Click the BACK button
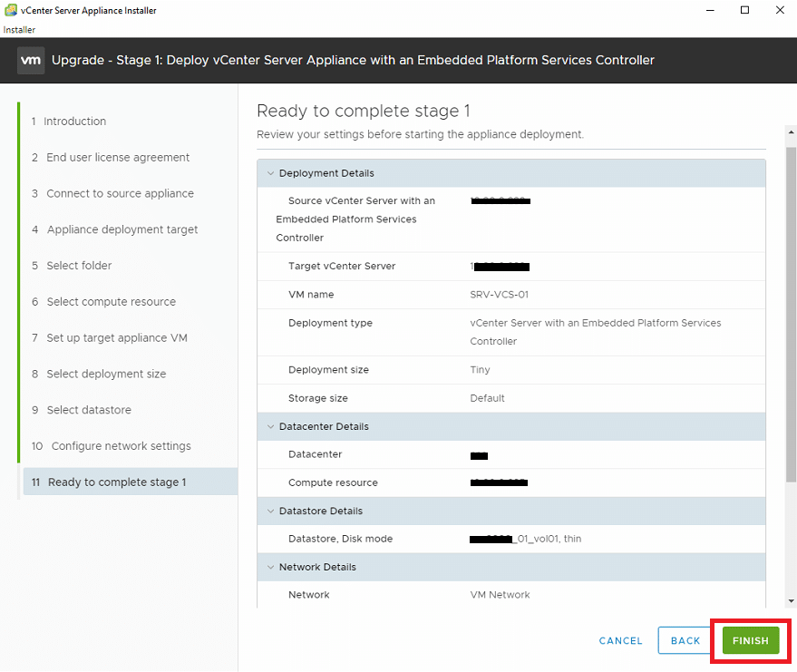 685,640
